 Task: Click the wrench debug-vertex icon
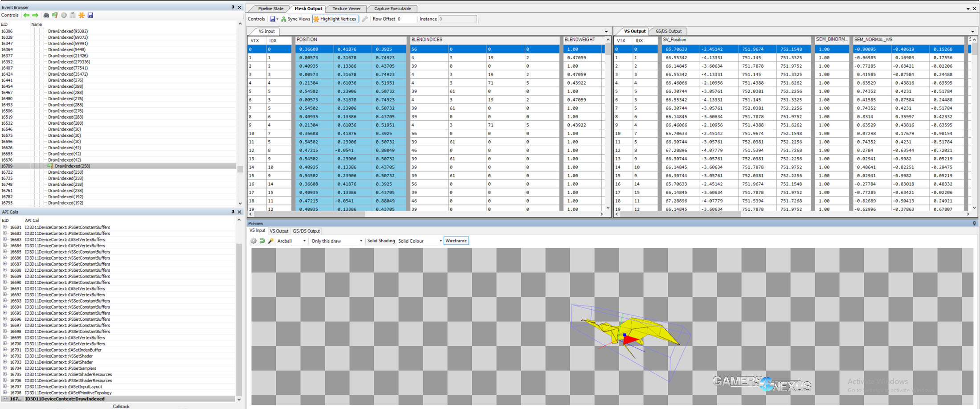tap(365, 19)
